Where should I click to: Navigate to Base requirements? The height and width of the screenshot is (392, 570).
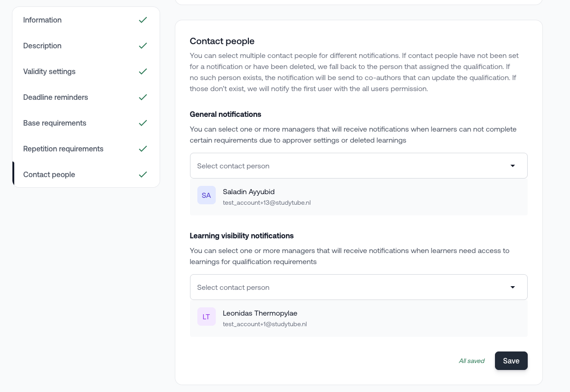pyautogui.click(x=55, y=123)
